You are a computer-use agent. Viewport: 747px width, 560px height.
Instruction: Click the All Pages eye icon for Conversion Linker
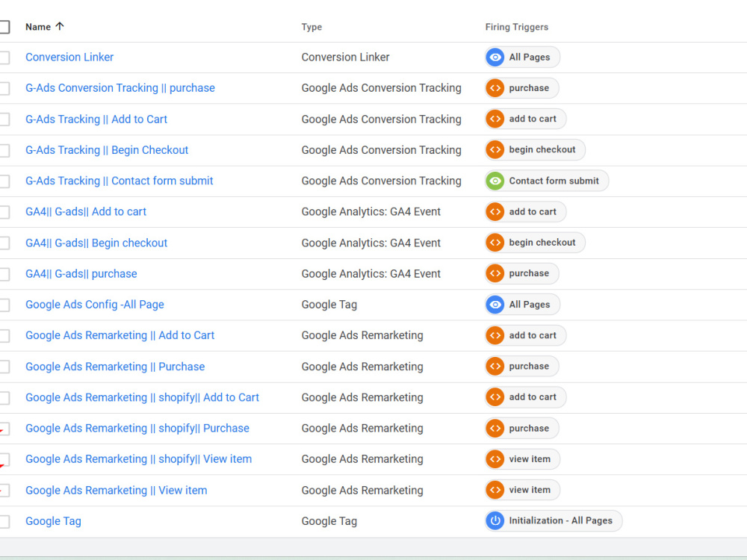495,57
